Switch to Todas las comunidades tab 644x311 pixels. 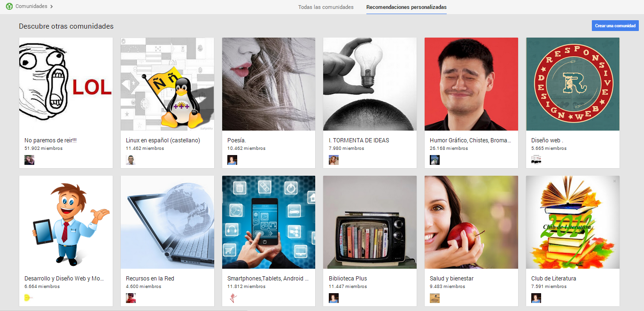click(x=326, y=7)
